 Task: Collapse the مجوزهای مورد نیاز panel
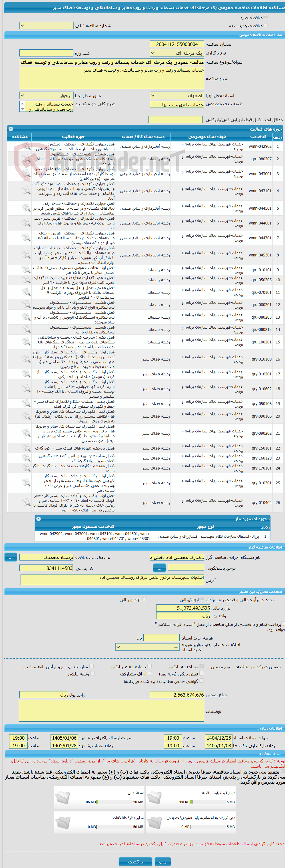(x=39, y=519)
